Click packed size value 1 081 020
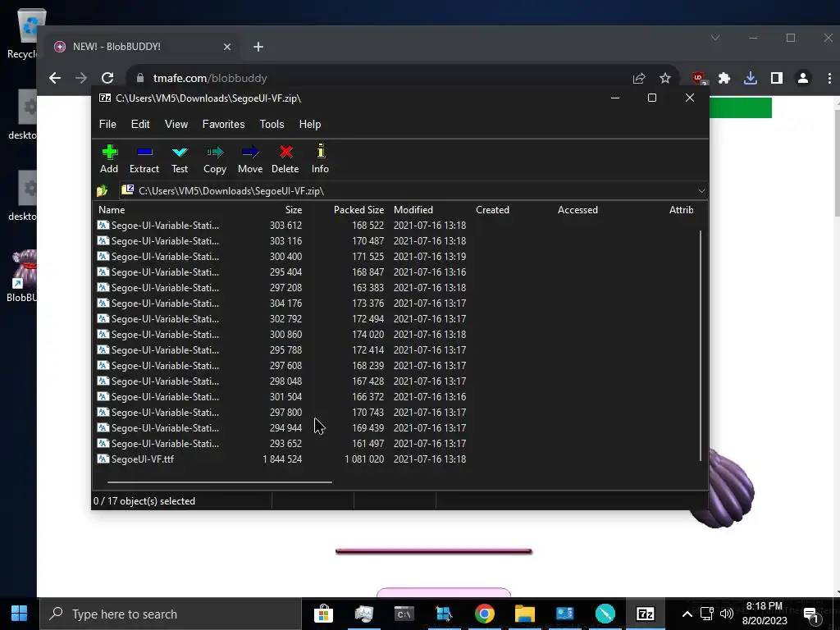The width and height of the screenshot is (840, 630). (364, 459)
